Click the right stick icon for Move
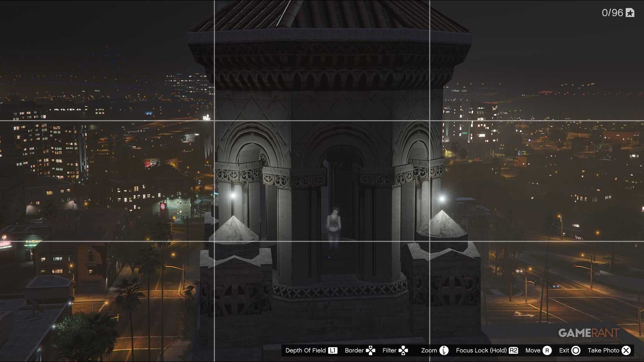Image resolution: width=644 pixels, height=362 pixels. coord(547,350)
